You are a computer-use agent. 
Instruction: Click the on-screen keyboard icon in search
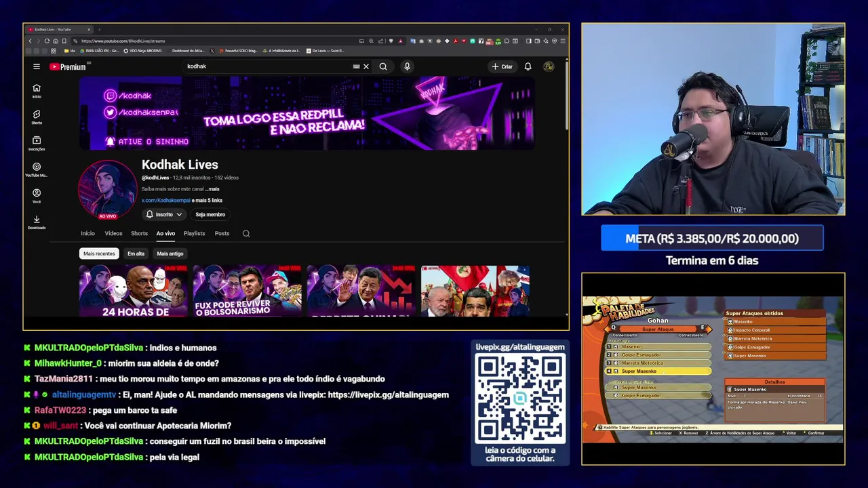356,66
